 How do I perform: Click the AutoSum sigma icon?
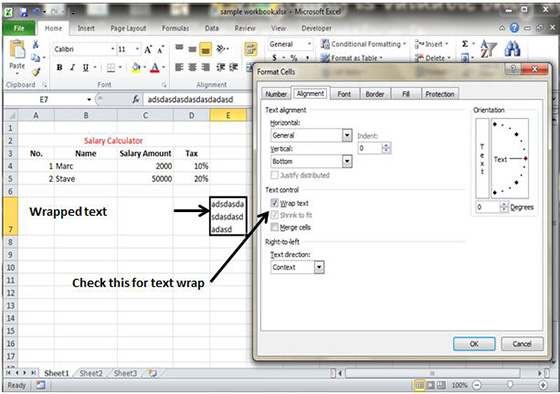click(465, 44)
